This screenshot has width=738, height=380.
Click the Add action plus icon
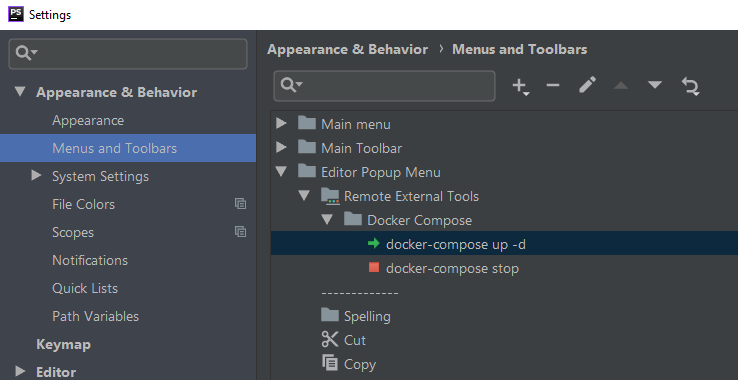[520, 86]
